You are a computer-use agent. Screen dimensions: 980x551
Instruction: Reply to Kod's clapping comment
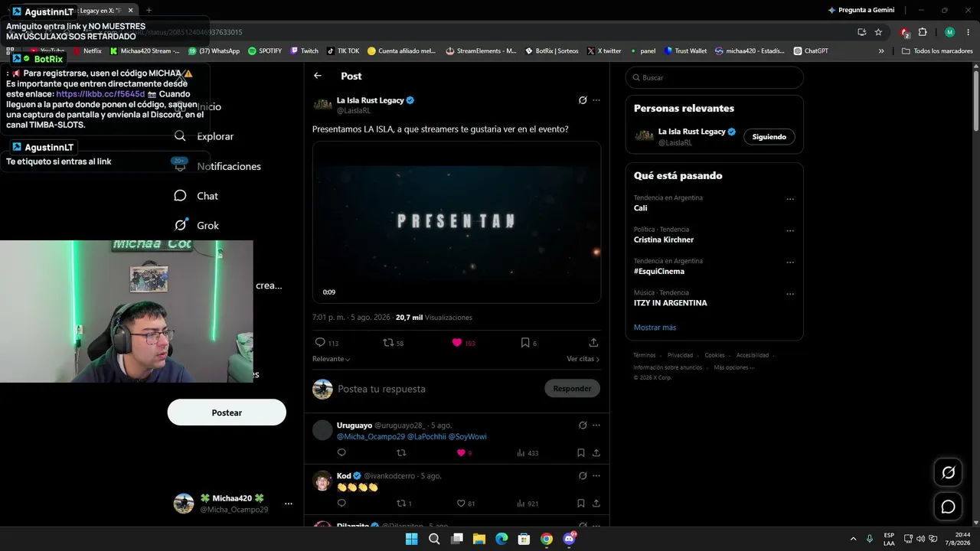click(341, 504)
